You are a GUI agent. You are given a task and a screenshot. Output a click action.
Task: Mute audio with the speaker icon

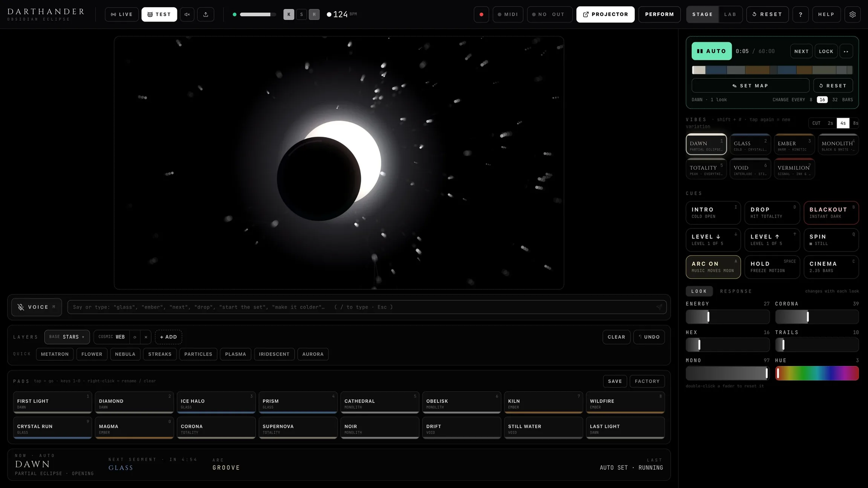click(187, 14)
